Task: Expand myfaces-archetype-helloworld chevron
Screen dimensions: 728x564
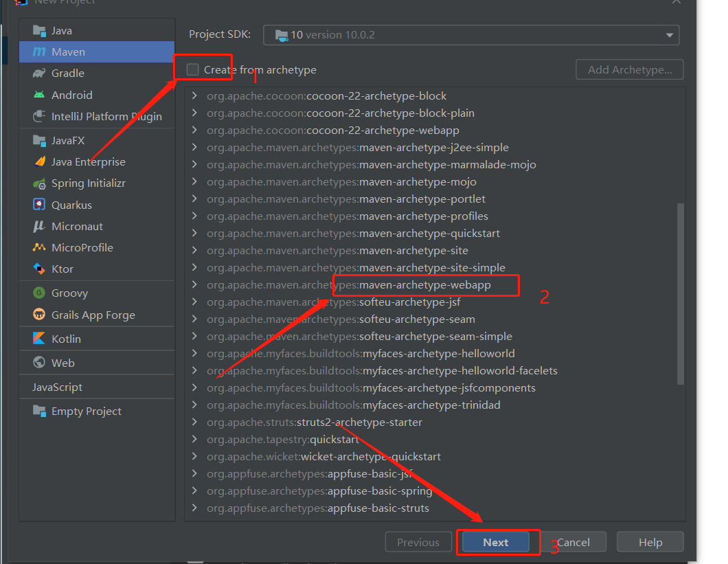Action: coord(194,354)
